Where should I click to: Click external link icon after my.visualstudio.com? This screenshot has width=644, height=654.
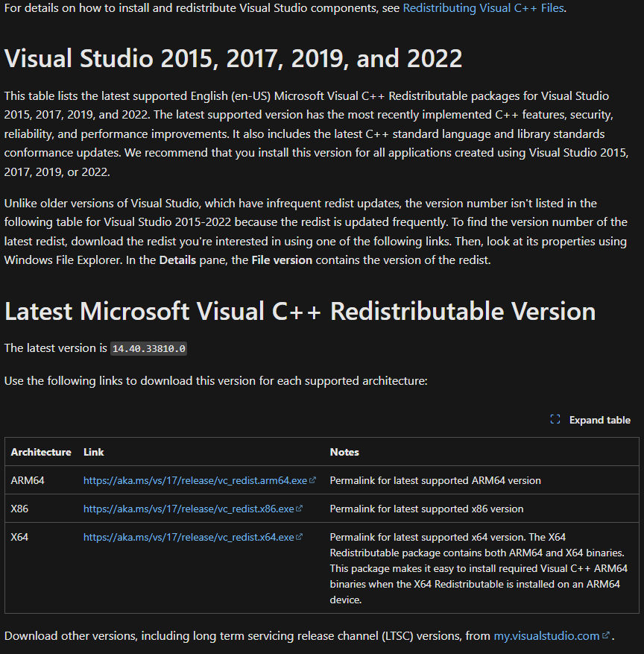(606, 635)
